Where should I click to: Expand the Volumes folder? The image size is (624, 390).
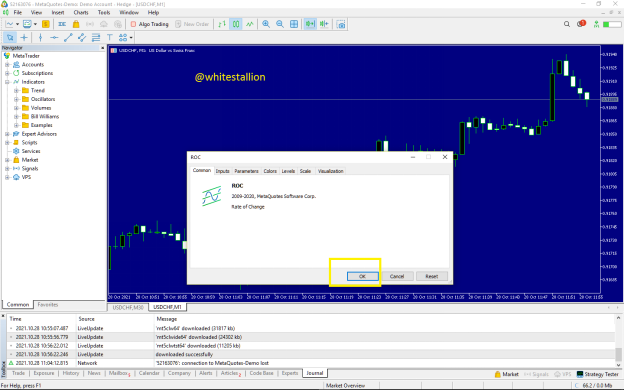[16, 108]
